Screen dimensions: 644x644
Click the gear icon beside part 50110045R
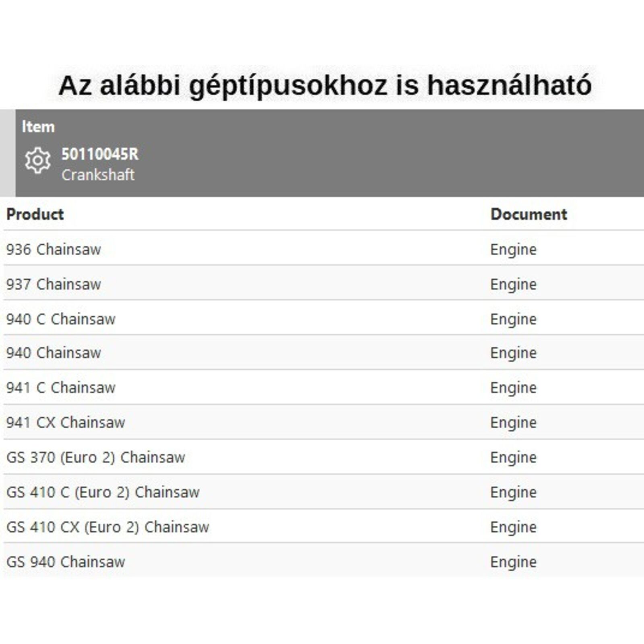37,161
